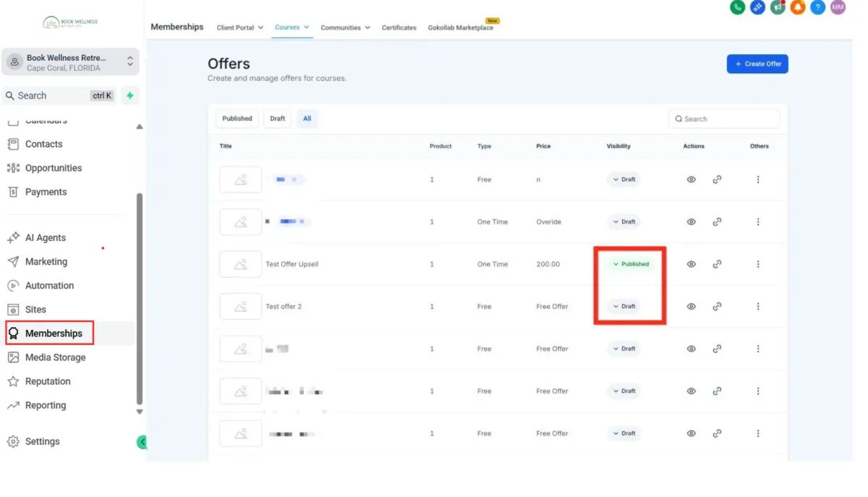This screenshot has height=497, width=868.
Task: Click the sidebar scroll down arrow
Action: (x=140, y=412)
